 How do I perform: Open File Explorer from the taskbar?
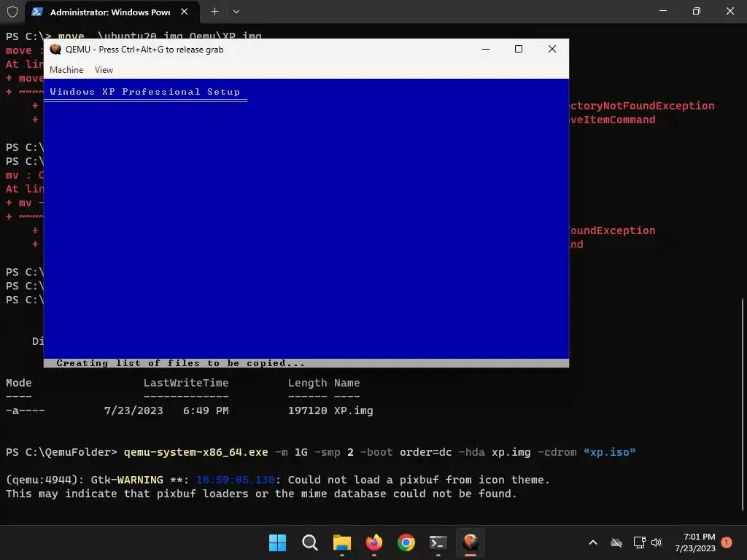pyautogui.click(x=341, y=542)
